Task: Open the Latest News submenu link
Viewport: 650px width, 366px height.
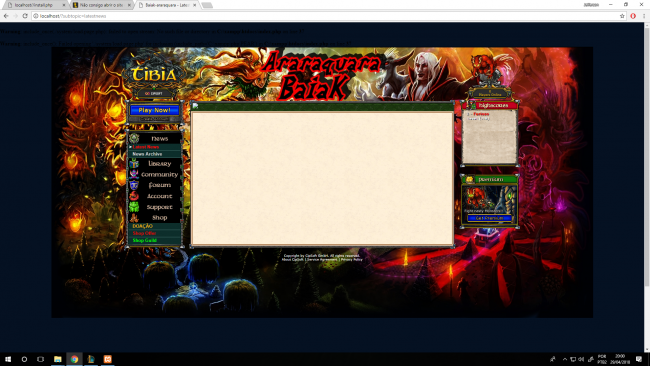Action: click(146, 147)
